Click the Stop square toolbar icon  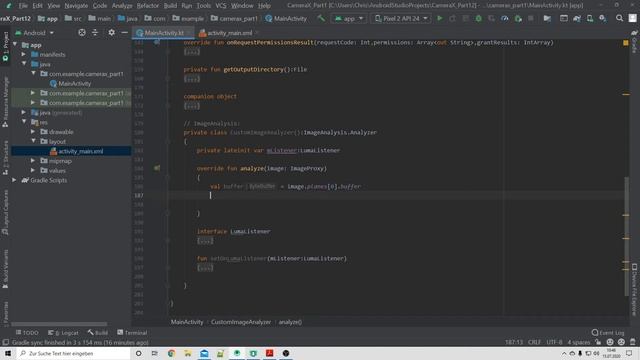pos(531,18)
